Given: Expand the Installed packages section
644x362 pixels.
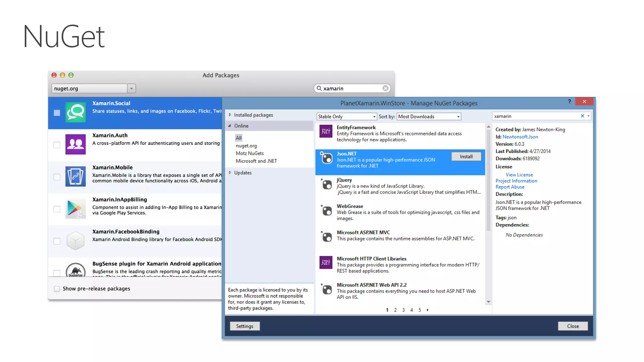Looking at the screenshot, I should 230,115.
